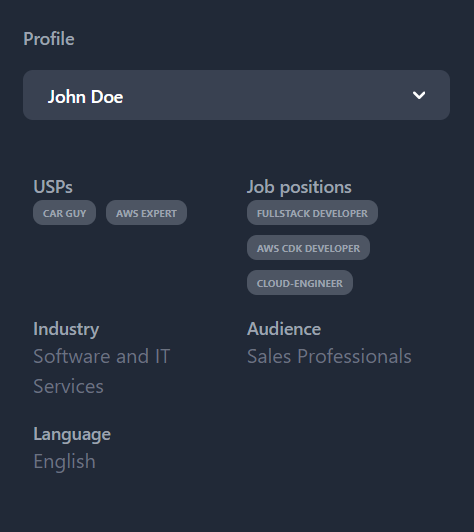Click the FULLSTACK DEVELOPER badge
This screenshot has height=532, width=474.
(312, 213)
